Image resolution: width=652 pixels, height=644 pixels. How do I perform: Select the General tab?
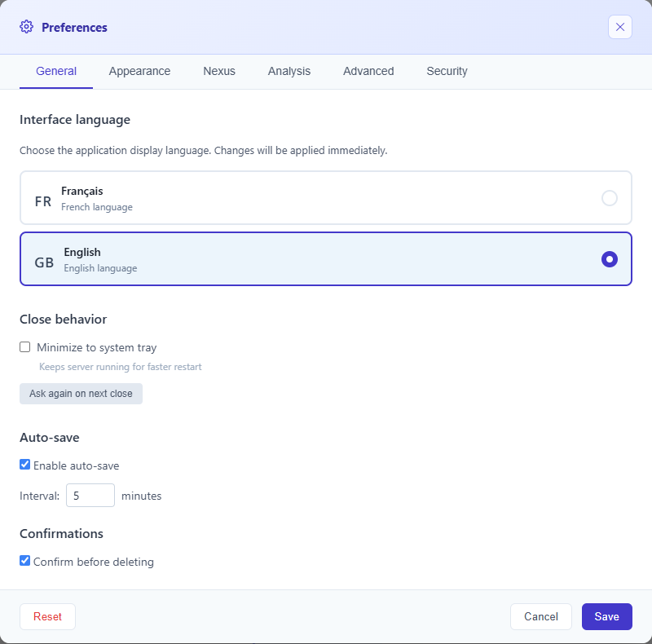[55, 71]
